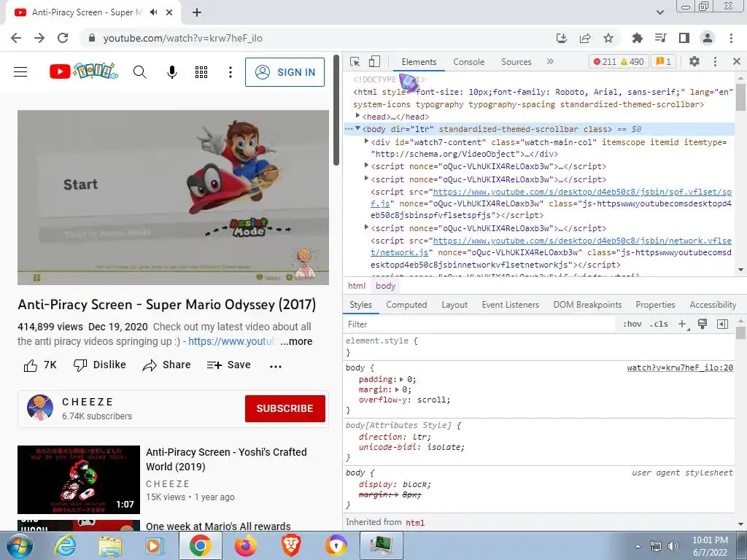The image size is (747, 560).
Task: Open the Properties pane tab
Action: tap(655, 305)
